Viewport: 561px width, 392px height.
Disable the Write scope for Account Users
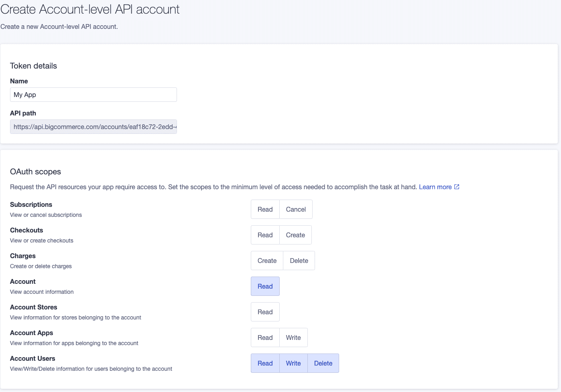click(293, 363)
